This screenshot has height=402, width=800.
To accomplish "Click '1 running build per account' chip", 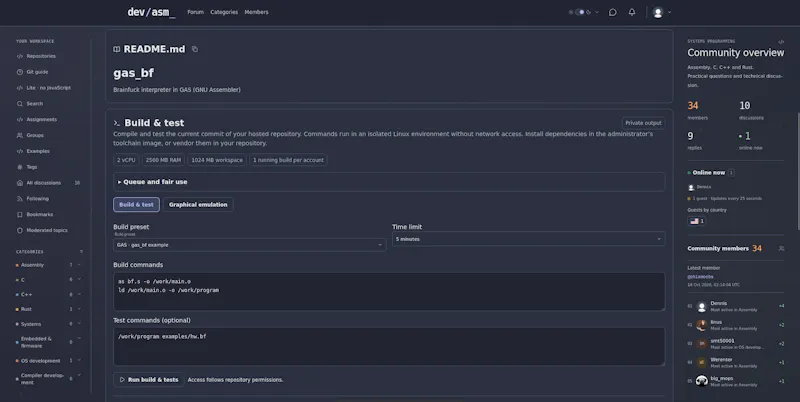I will pos(288,160).
